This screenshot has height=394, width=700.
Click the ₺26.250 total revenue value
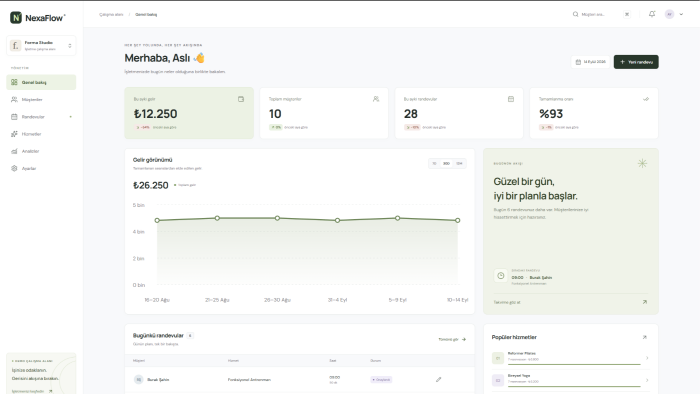151,185
